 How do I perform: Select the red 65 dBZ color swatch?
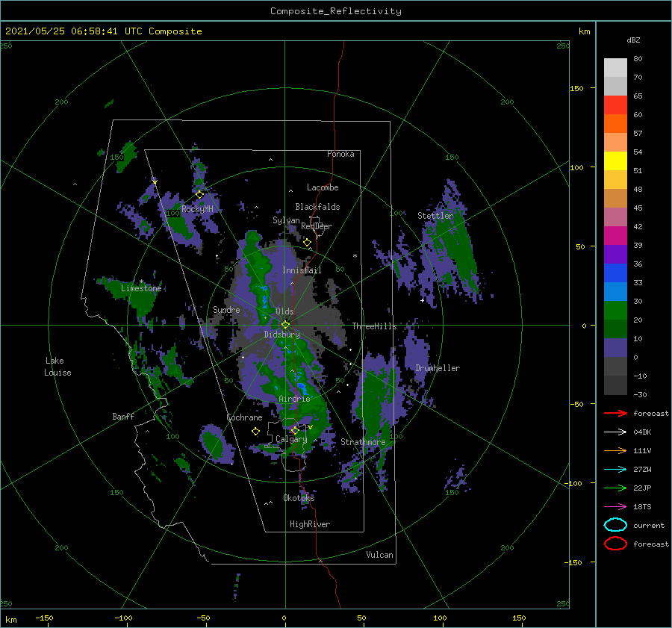tap(615, 105)
